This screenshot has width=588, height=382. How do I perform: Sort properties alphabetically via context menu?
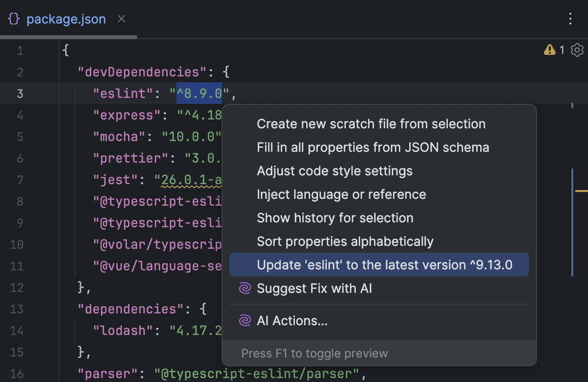coord(345,241)
